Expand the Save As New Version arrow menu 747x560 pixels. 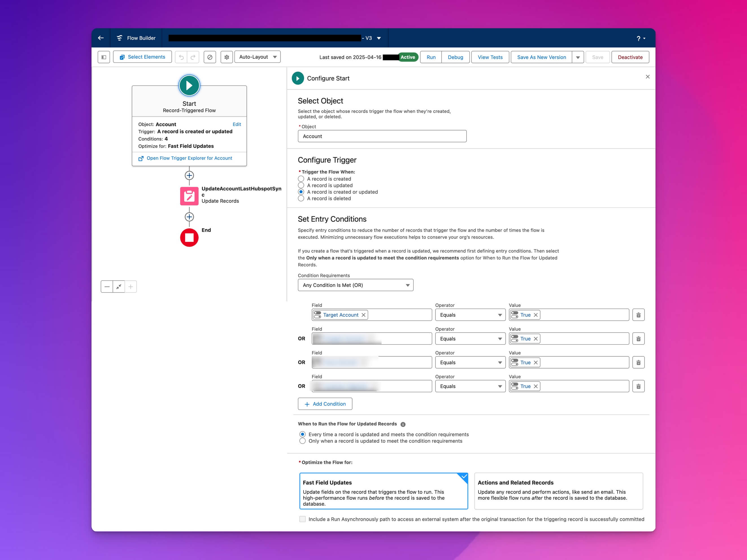point(578,57)
